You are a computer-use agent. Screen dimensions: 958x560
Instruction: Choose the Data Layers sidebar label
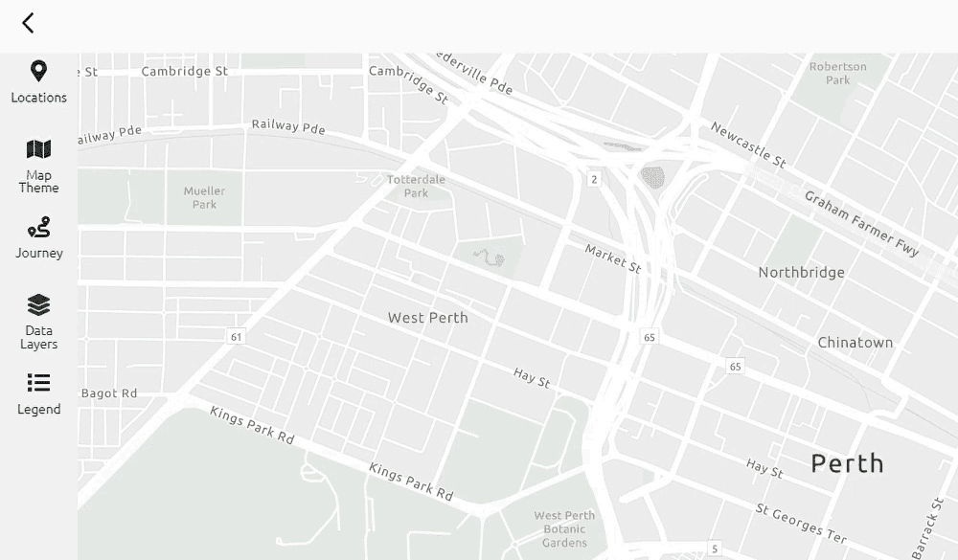point(38,337)
